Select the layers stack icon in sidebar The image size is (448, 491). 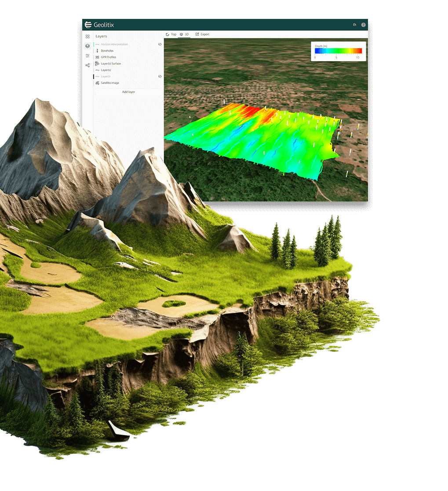coord(87,45)
